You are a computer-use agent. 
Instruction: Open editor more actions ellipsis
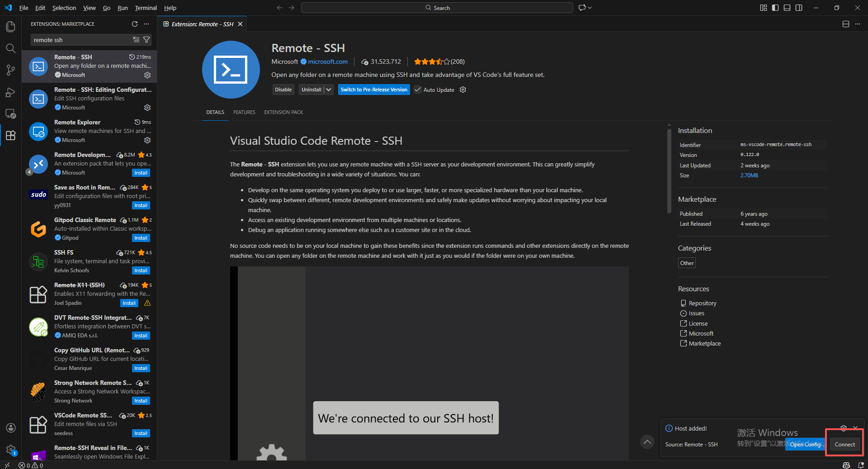[x=858, y=24]
